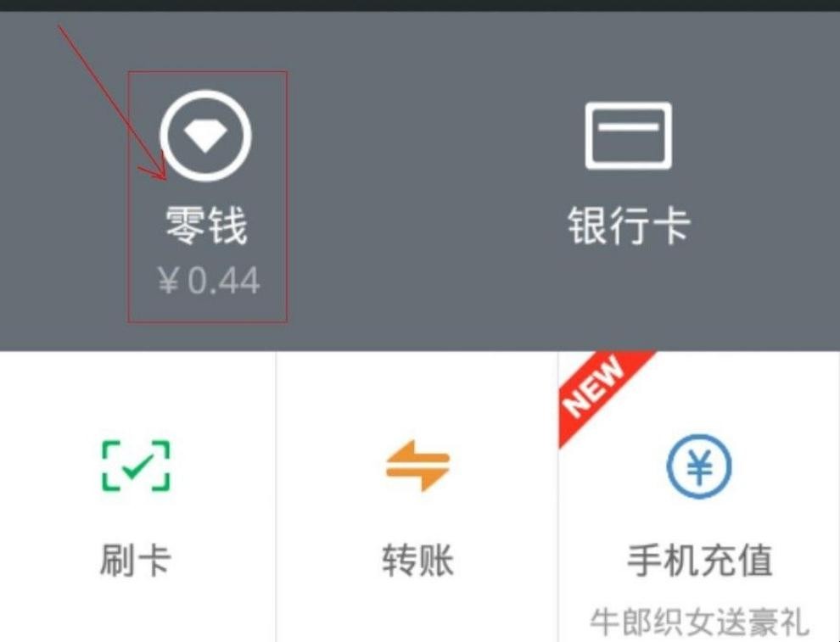Open the 零钱 diamond icon
Viewport: 840px width, 642px height.
[x=205, y=136]
